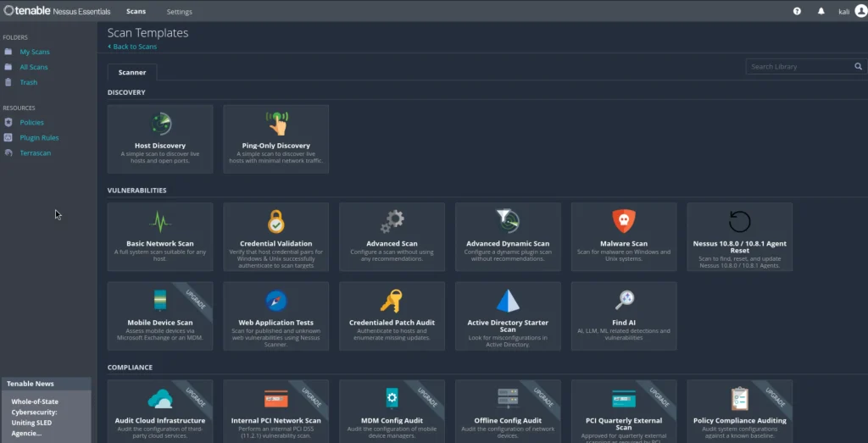This screenshot has width=868, height=443.
Task: Click the Web Application Tests compass icon
Action: (x=276, y=301)
